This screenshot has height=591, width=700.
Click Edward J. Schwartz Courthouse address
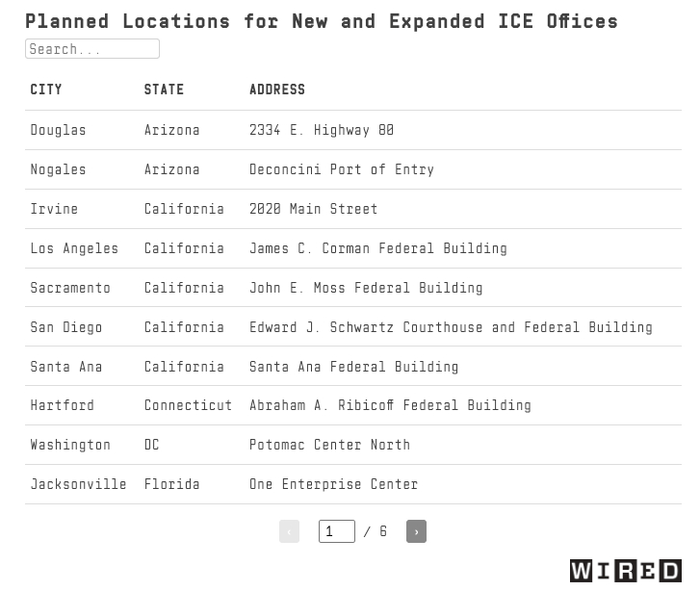click(x=451, y=327)
